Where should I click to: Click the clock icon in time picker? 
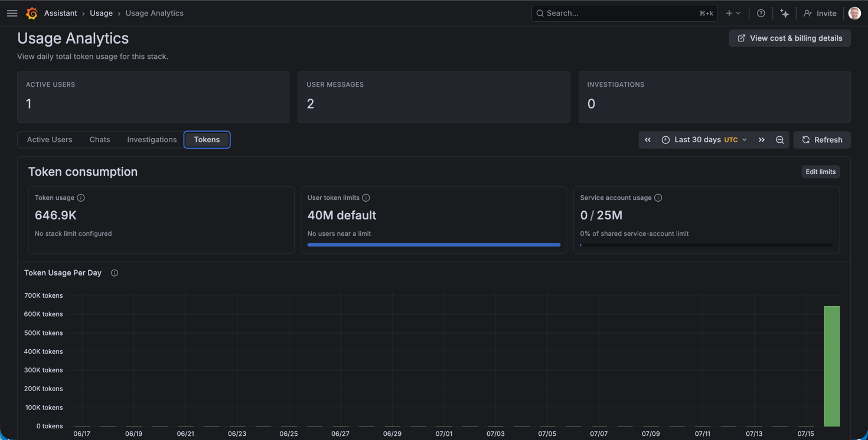665,140
